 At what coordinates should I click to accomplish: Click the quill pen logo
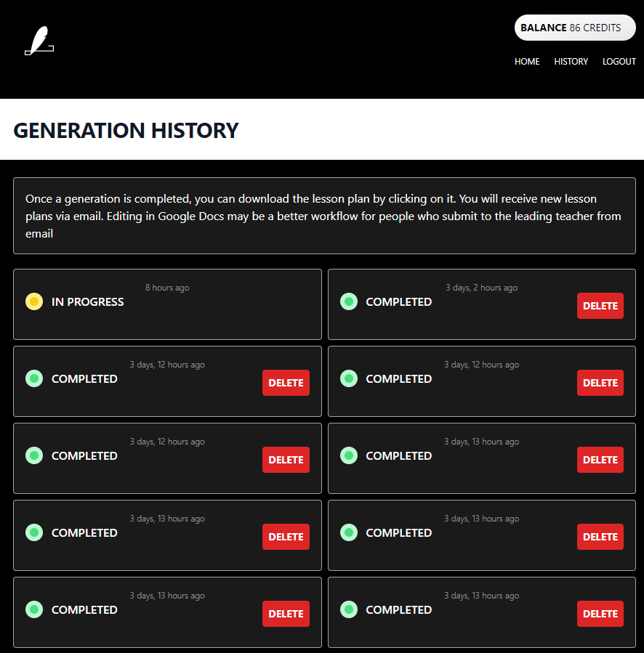click(x=39, y=41)
